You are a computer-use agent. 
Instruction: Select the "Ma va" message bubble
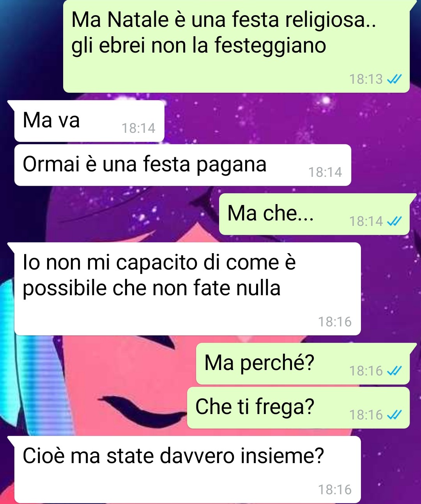click(x=89, y=121)
